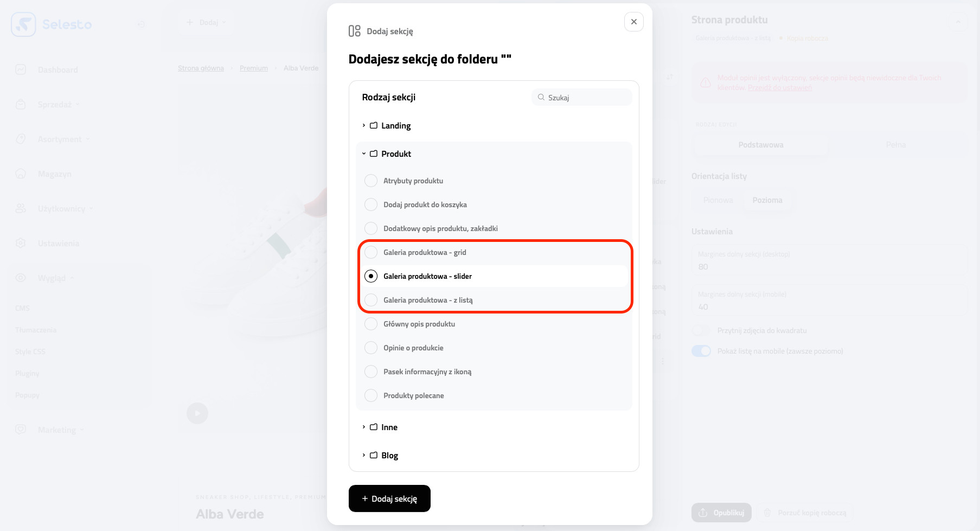The width and height of the screenshot is (980, 531).
Task: Click the search magnifier icon
Action: click(x=541, y=98)
